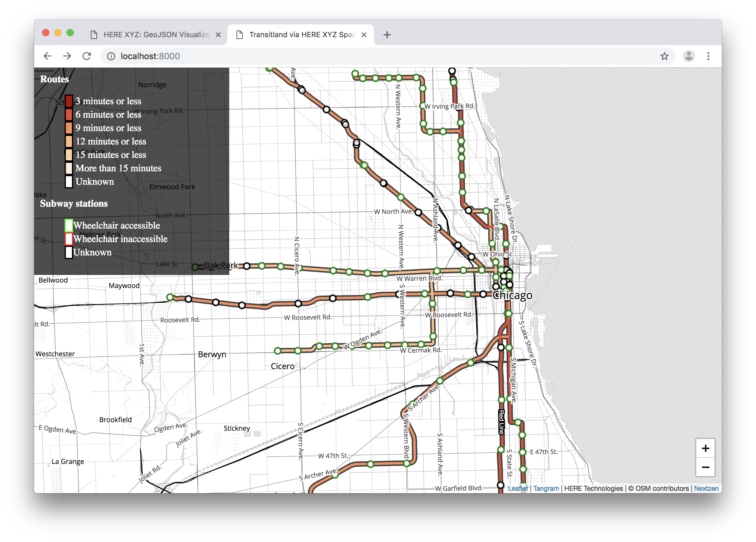This screenshot has height=542, width=756.
Task: Click the green 'Wheelchair accessible' swatch
Action: click(69, 225)
